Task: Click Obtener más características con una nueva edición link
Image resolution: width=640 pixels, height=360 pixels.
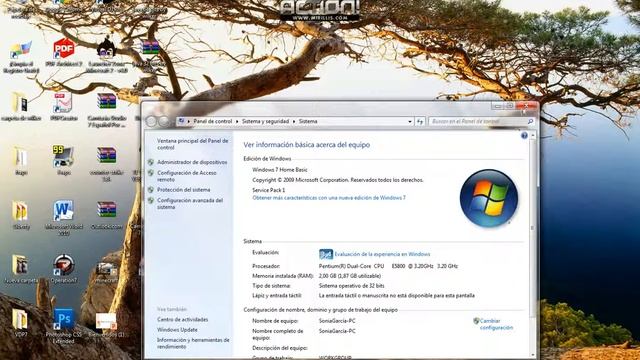Action: tap(329, 198)
